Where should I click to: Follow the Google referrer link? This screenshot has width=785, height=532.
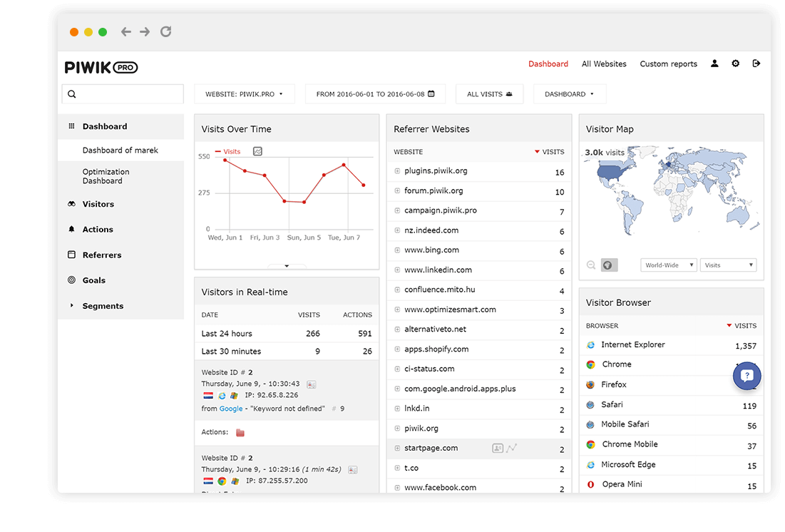[231, 409]
